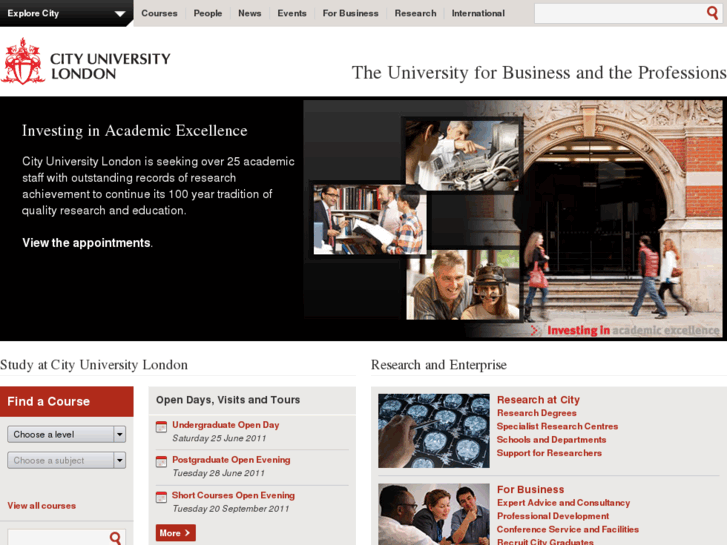Expand the Explore City dropdown
Viewport: 727px width, 545px height.
(x=66, y=13)
